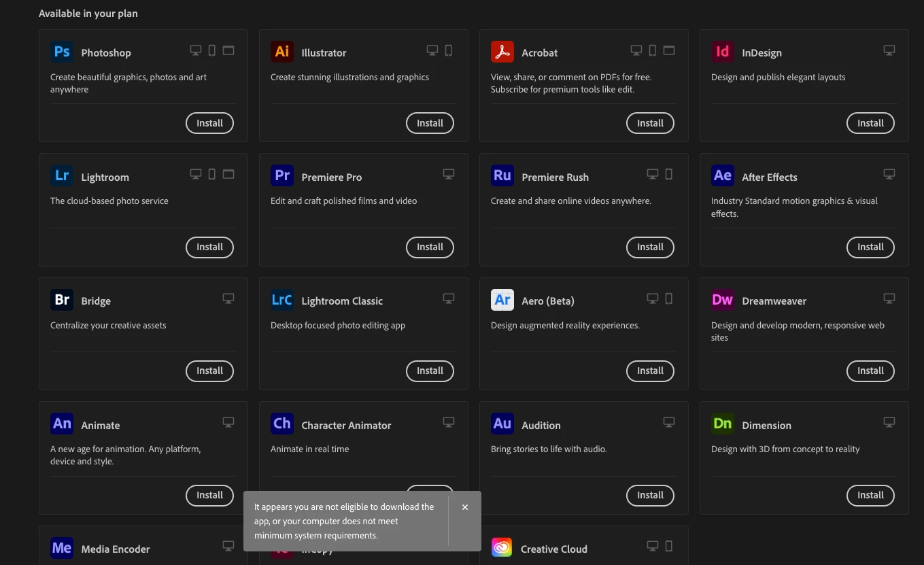Install Lightroom Classic

430,371
